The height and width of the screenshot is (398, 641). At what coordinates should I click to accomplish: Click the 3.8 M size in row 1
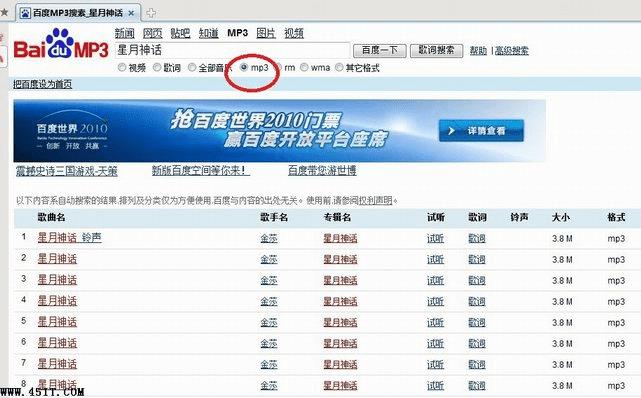point(562,238)
